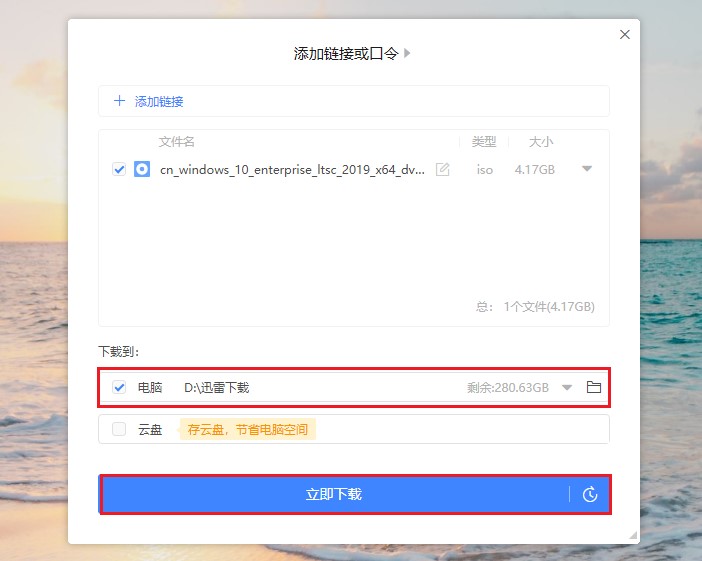Toggle the 电脑 download destination checkbox

(x=119, y=387)
